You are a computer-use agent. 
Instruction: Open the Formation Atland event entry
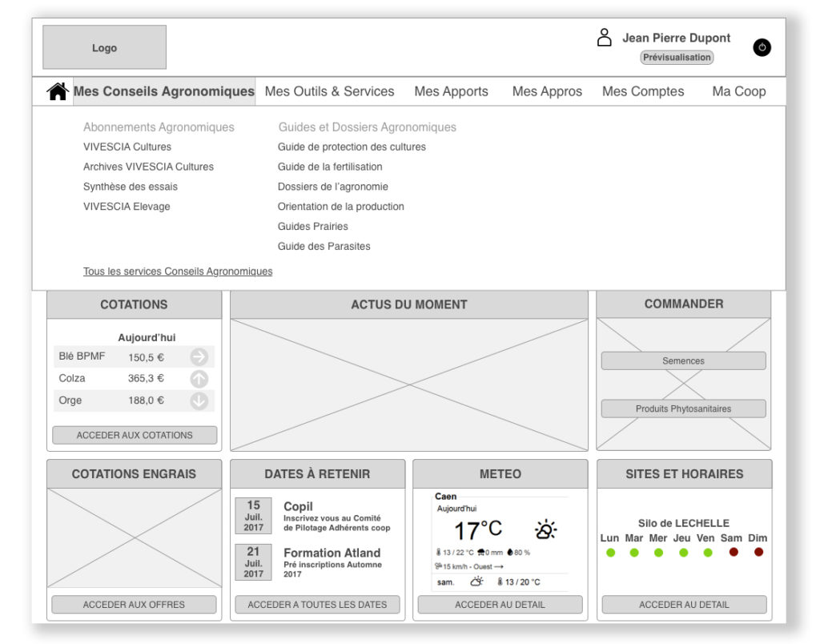pyautogui.click(x=332, y=553)
